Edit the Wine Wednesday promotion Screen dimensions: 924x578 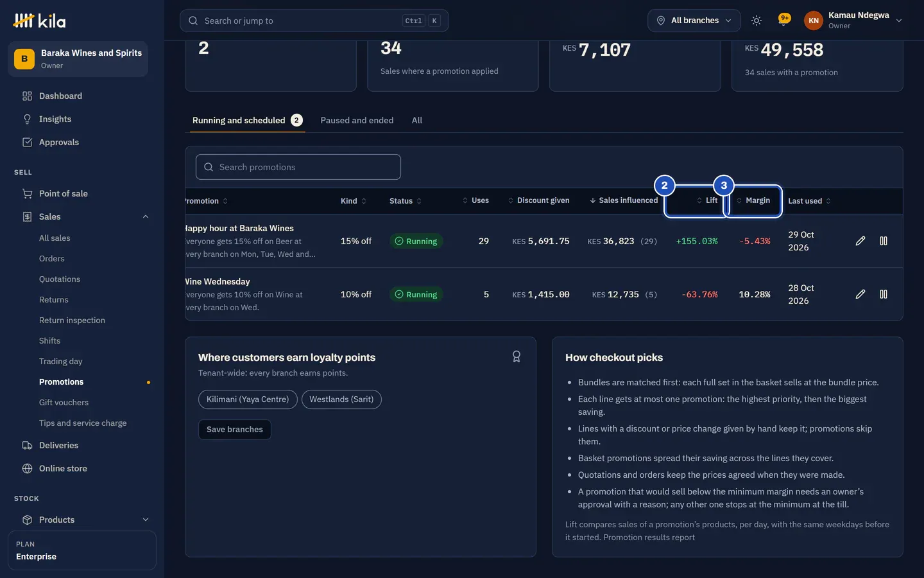click(860, 294)
